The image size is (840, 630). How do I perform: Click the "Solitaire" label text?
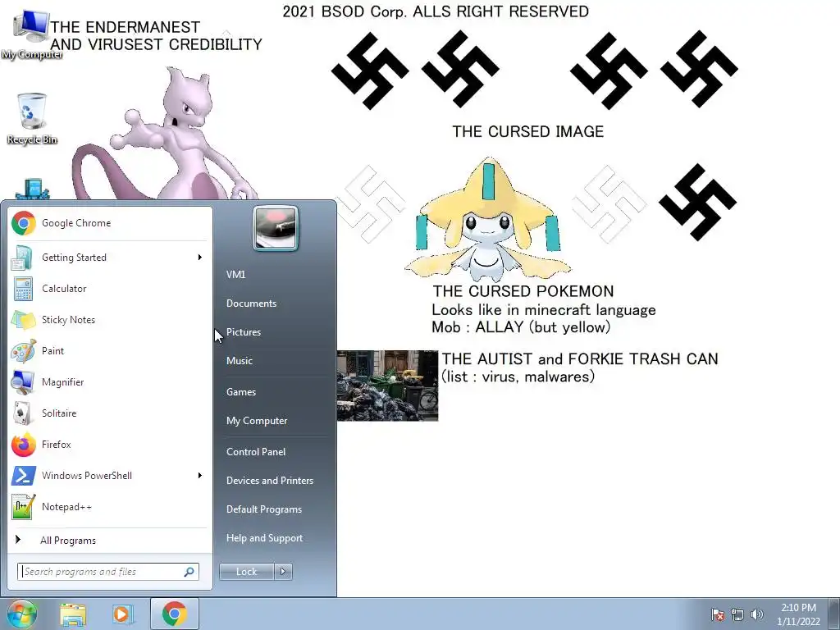59,413
